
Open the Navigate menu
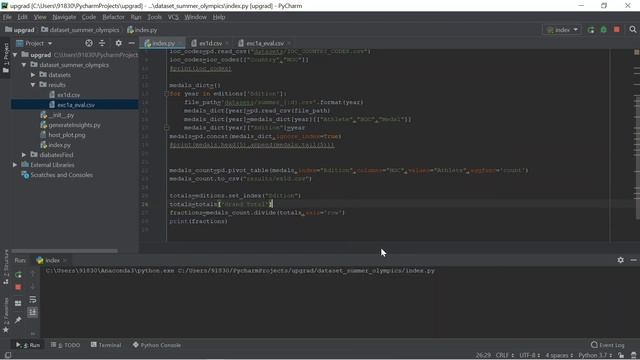pos(64,17)
